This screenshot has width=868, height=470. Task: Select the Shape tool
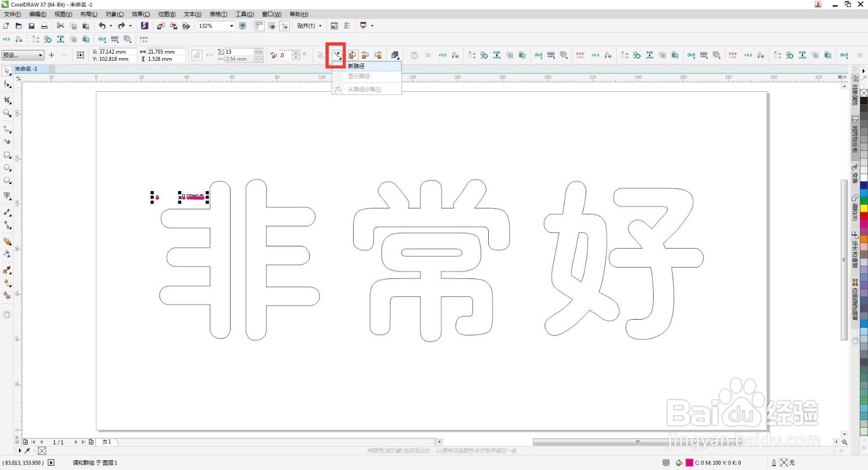[x=7, y=84]
